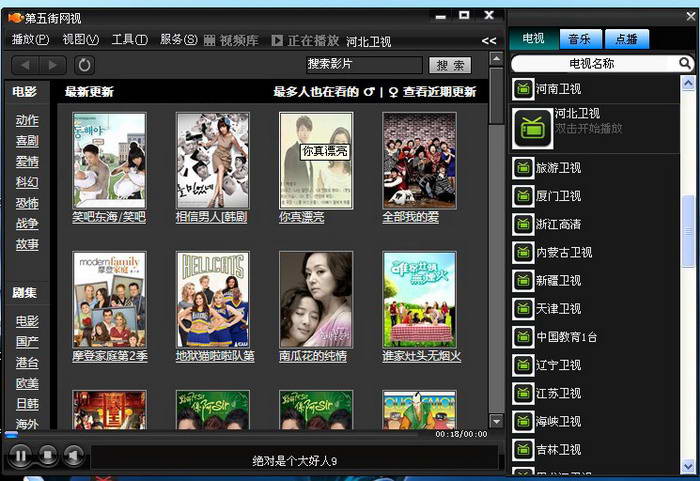The image size is (700, 481).
Task: Click large TV icon for 河北卫视
Action: [533, 129]
